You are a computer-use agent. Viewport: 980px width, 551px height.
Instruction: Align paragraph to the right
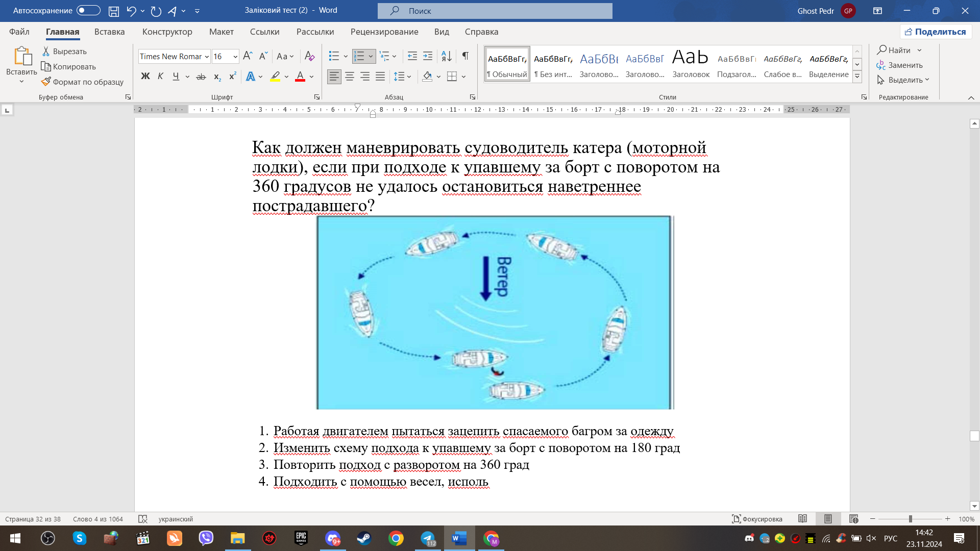[x=365, y=77]
